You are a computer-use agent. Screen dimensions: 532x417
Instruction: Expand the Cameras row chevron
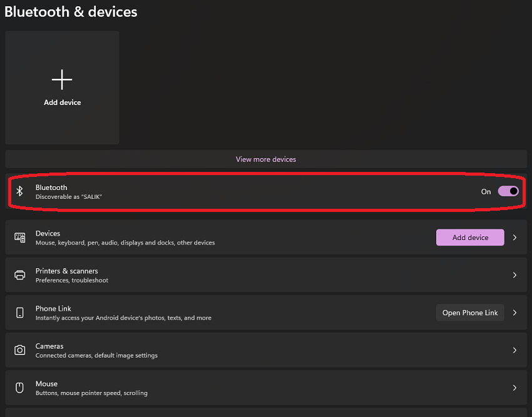514,350
